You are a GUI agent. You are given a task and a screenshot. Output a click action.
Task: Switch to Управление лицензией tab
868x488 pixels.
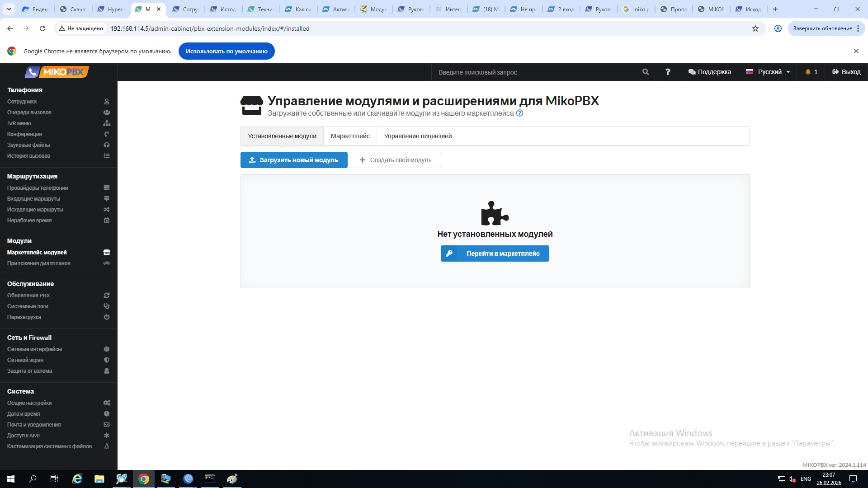point(418,136)
